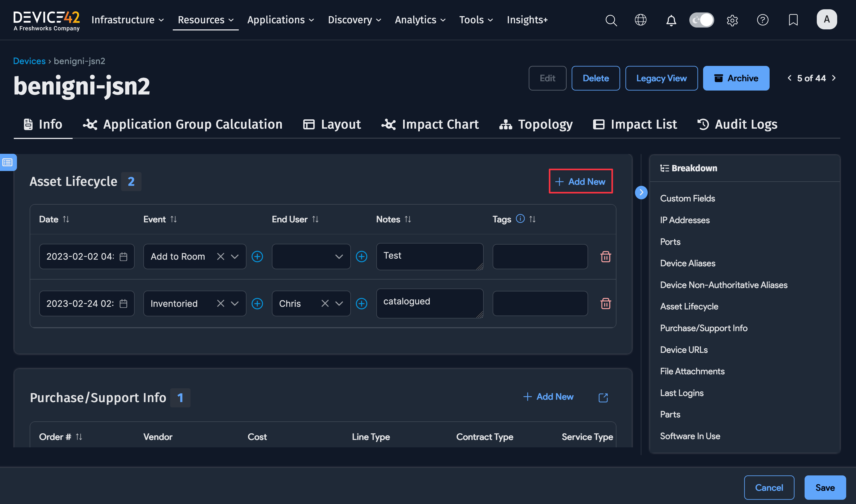The width and height of the screenshot is (856, 504).
Task: Sort Asset Lifecycle by Date column
Action: pyautogui.click(x=66, y=219)
